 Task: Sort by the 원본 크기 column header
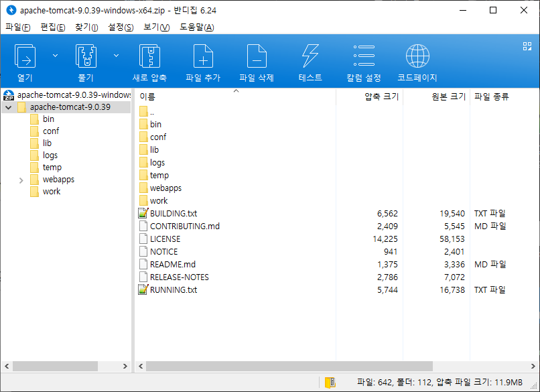point(436,96)
